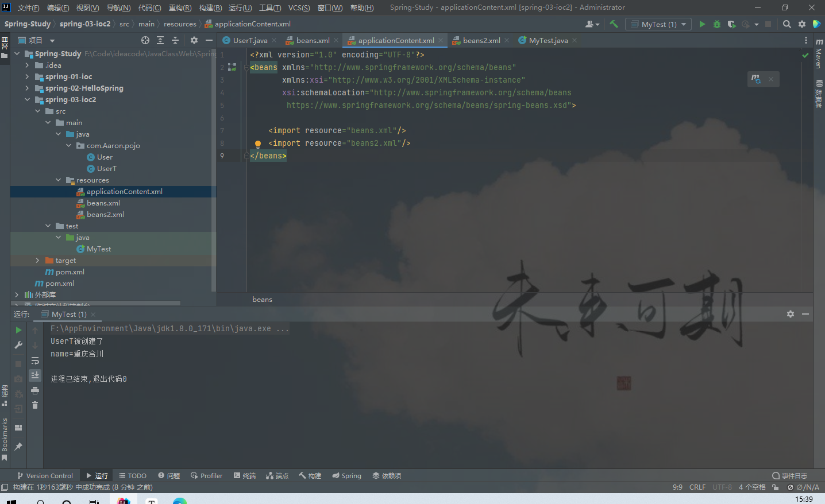825x504 pixels.
Task: Open the 重构(R) menu
Action: pos(180,7)
